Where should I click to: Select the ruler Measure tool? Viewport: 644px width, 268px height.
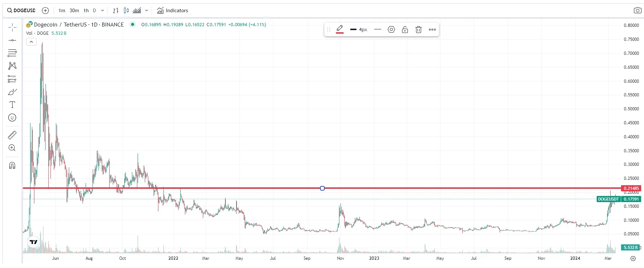click(12, 135)
